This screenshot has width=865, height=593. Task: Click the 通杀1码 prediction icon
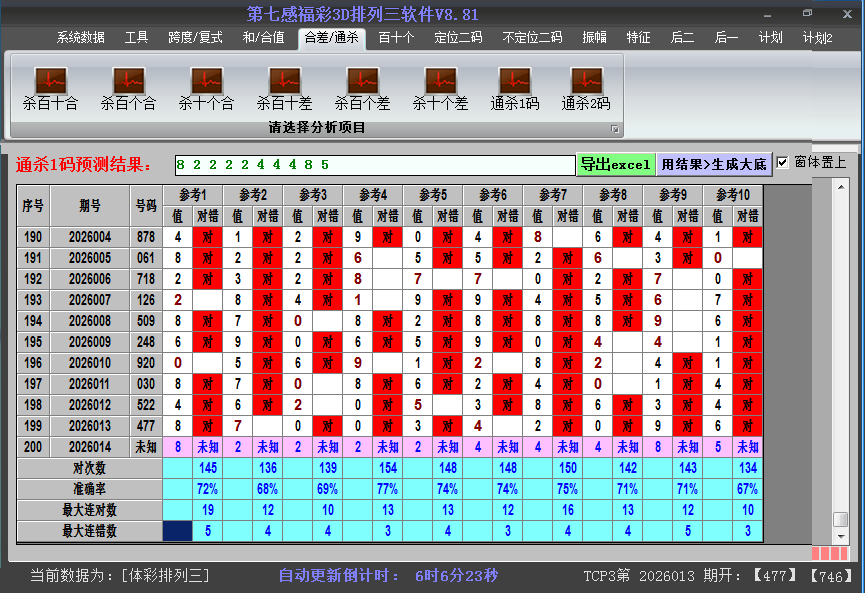[515, 88]
